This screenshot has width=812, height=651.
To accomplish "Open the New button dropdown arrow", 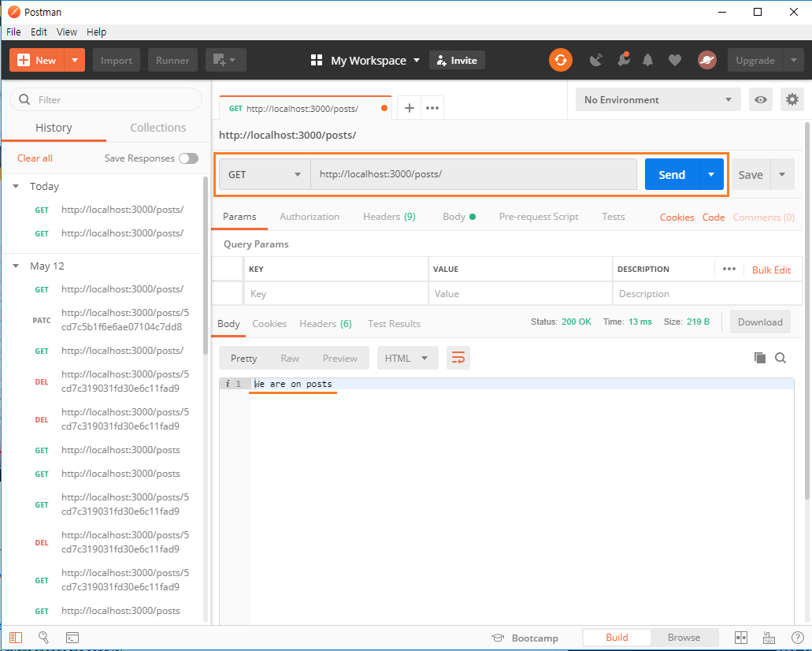I will 75,60.
